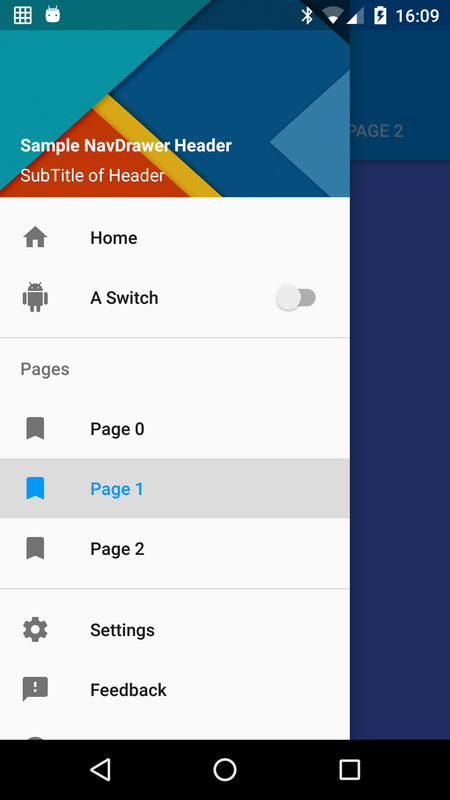The image size is (450, 800).
Task: Tap the Android back navigation button
Action: pyautogui.click(x=100, y=769)
